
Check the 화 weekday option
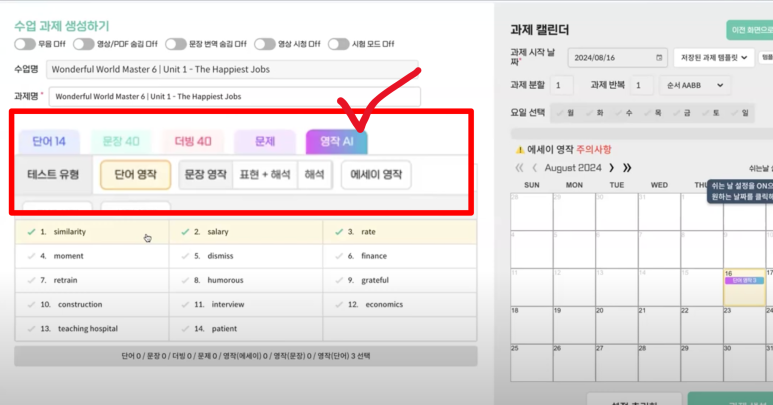coord(595,113)
